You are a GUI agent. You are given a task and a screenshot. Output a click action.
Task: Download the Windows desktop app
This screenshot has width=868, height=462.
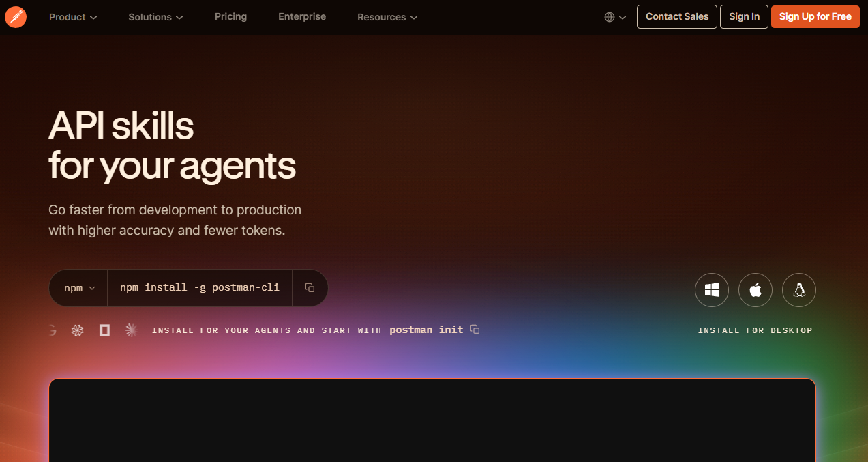712,290
